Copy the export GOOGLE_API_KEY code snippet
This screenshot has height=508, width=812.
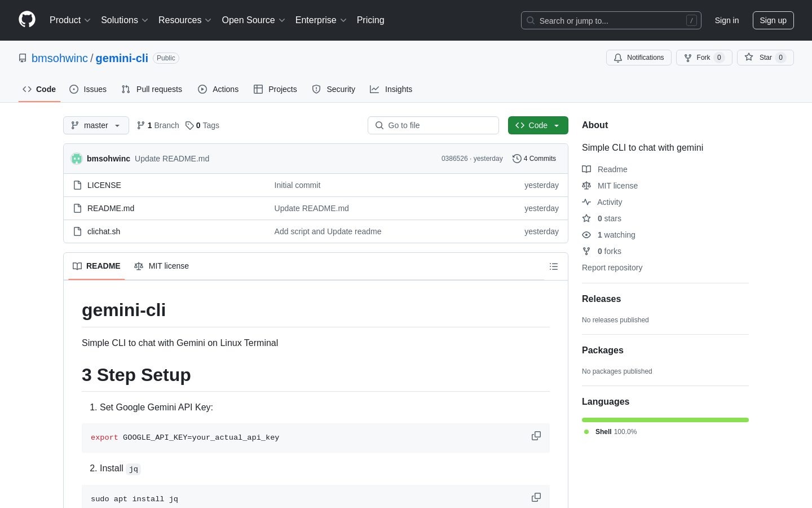(x=536, y=436)
